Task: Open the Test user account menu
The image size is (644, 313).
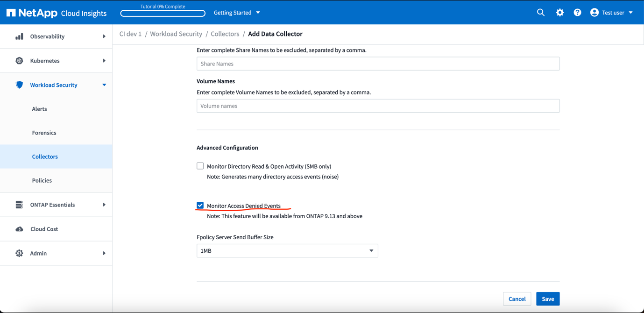Action: (x=612, y=13)
